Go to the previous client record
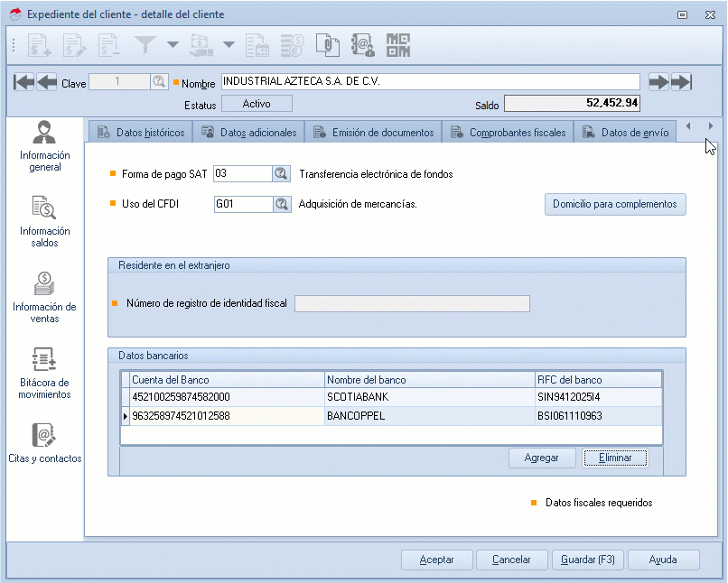 pyautogui.click(x=47, y=82)
